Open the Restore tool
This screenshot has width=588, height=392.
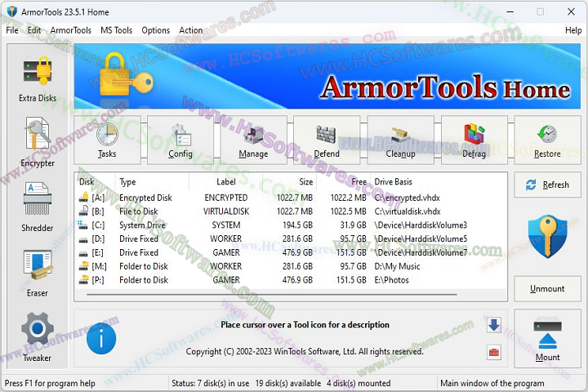(547, 140)
